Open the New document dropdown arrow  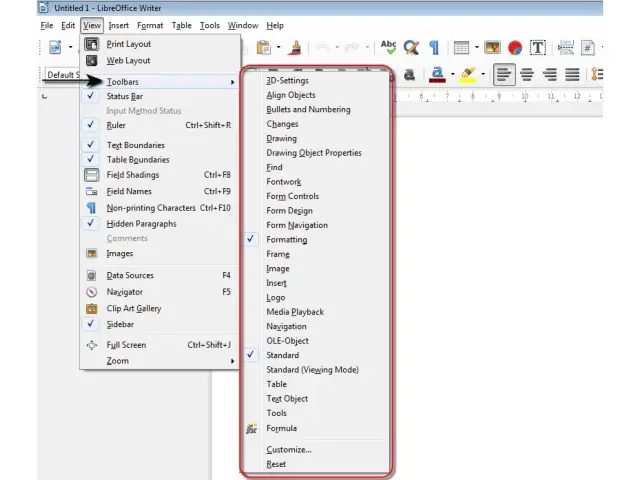[70, 47]
